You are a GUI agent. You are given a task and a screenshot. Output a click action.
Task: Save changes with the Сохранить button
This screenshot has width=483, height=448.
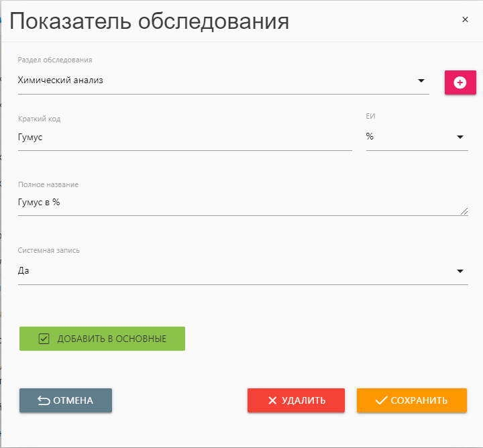pos(411,400)
